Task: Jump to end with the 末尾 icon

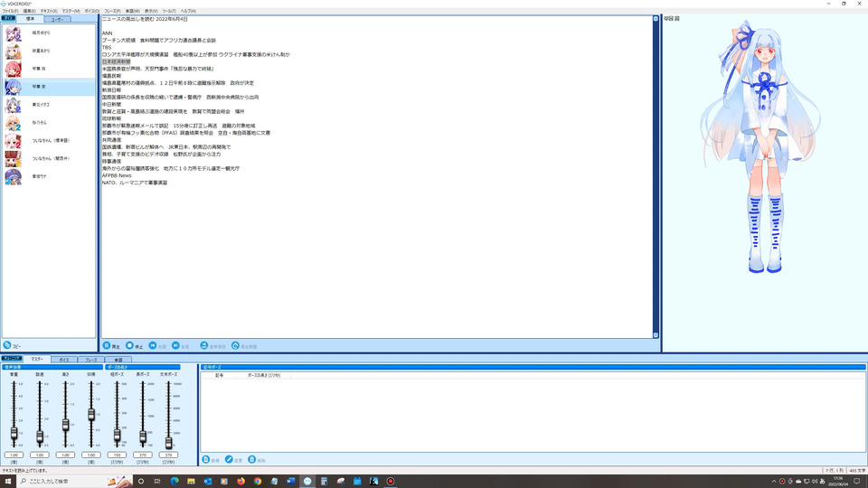Action: (x=175, y=346)
